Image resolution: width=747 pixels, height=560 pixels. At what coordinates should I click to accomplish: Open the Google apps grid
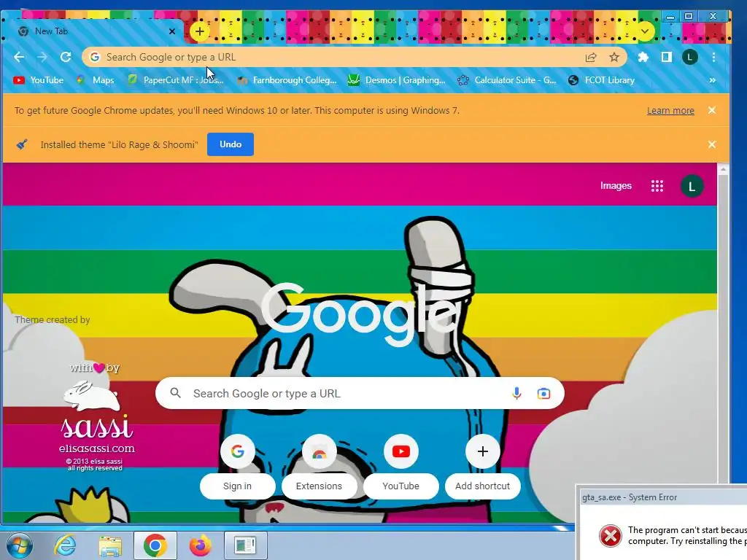point(657,186)
